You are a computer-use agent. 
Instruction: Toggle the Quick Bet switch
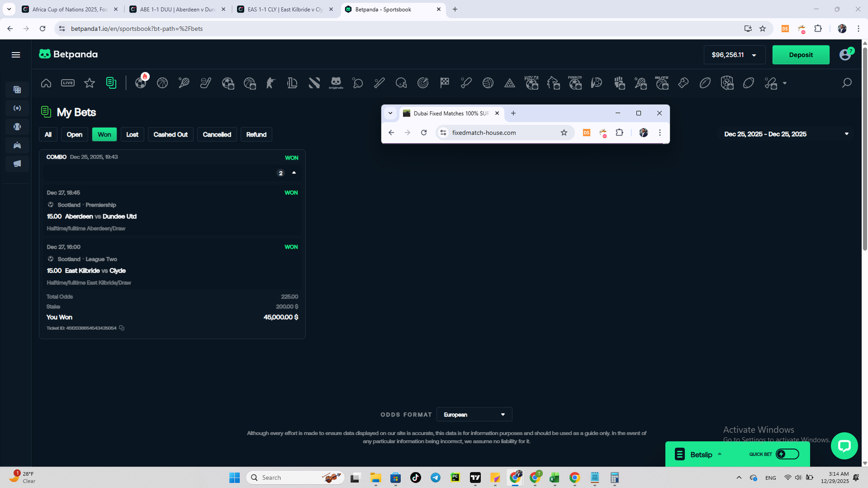click(787, 454)
